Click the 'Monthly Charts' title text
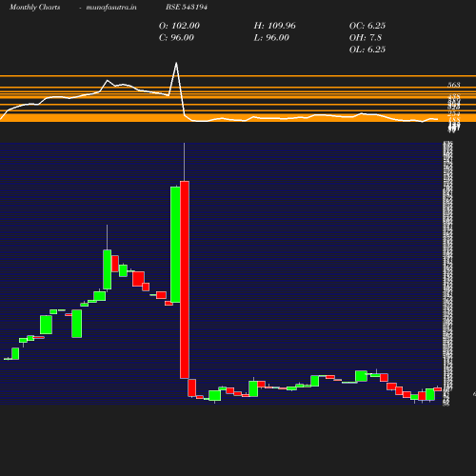 coord(35,8)
